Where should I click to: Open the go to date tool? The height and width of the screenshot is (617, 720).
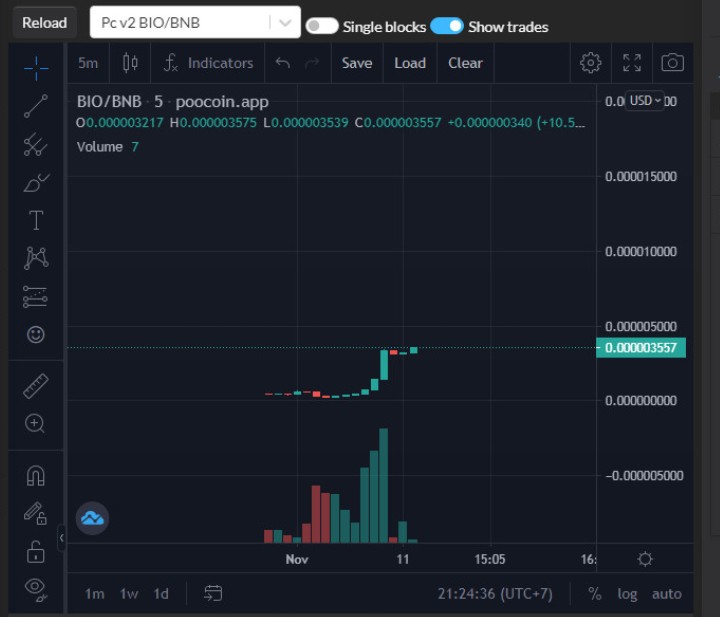point(213,593)
